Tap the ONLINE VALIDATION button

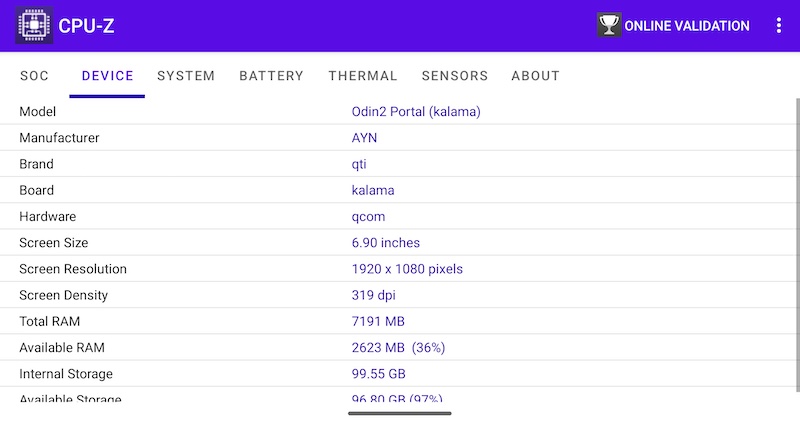pyautogui.click(x=673, y=25)
